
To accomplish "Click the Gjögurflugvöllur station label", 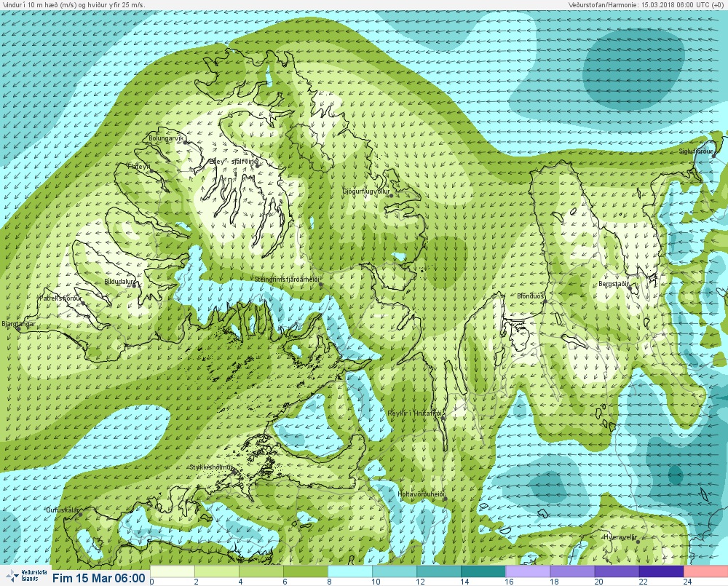I will pyautogui.click(x=366, y=191).
